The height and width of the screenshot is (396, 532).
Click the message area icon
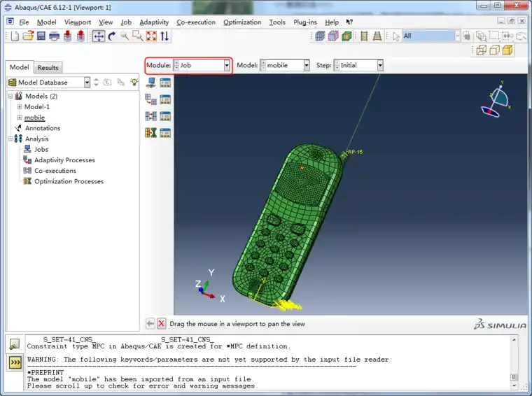[14, 344]
